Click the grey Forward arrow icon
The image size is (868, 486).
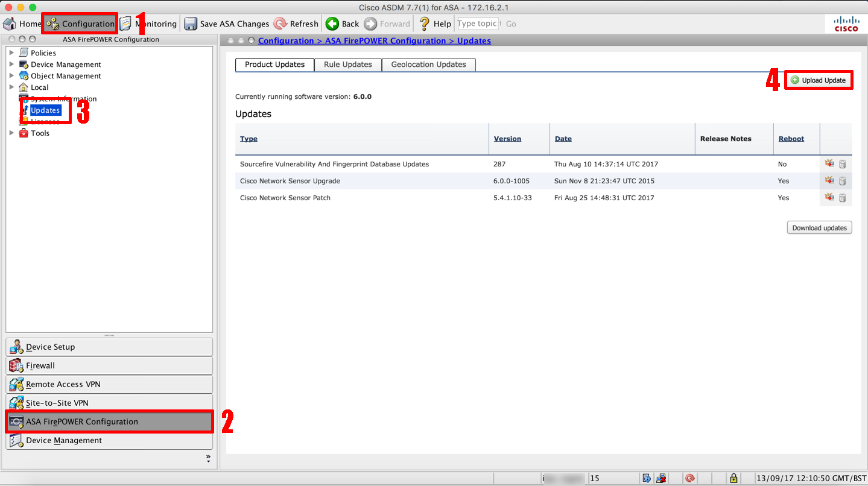[370, 24]
